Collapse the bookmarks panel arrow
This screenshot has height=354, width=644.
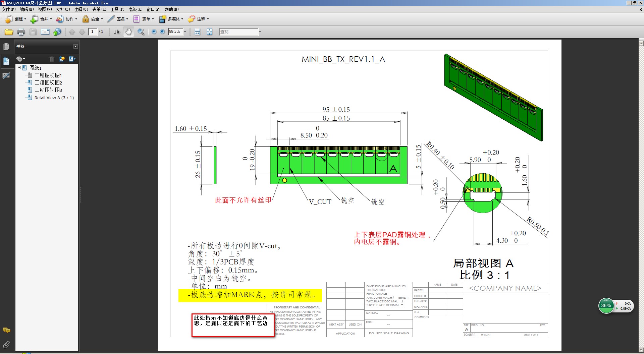[75, 47]
